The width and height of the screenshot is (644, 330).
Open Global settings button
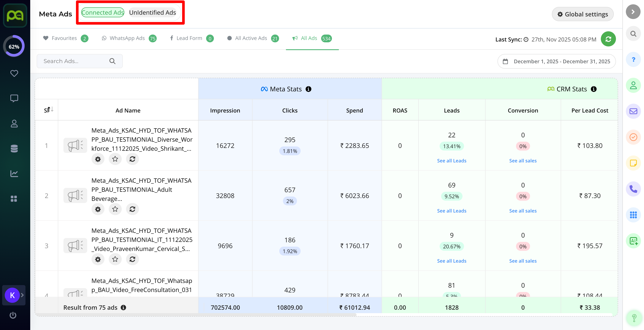click(582, 14)
